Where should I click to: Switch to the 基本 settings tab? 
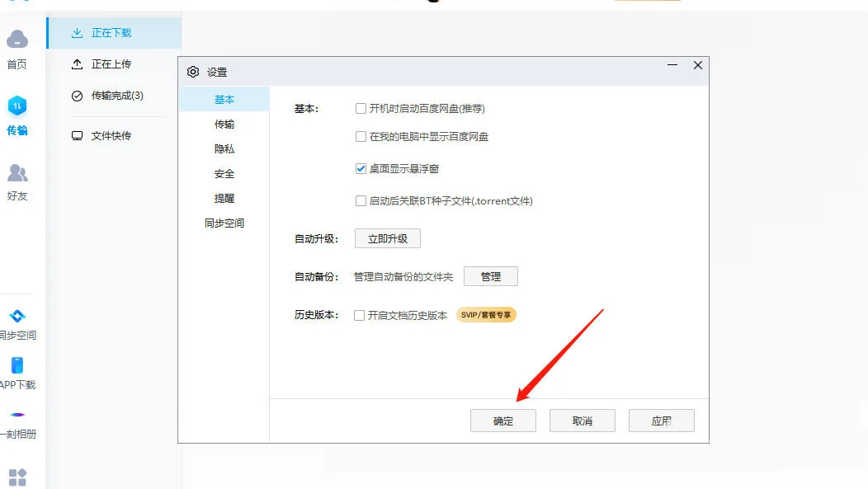(224, 100)
